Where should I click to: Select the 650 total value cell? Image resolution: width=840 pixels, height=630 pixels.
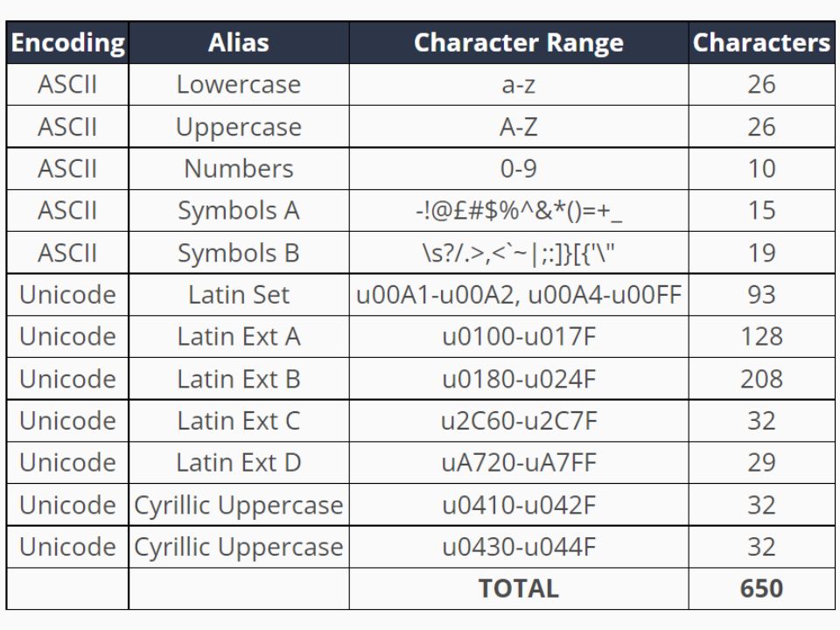pos(761,589)
